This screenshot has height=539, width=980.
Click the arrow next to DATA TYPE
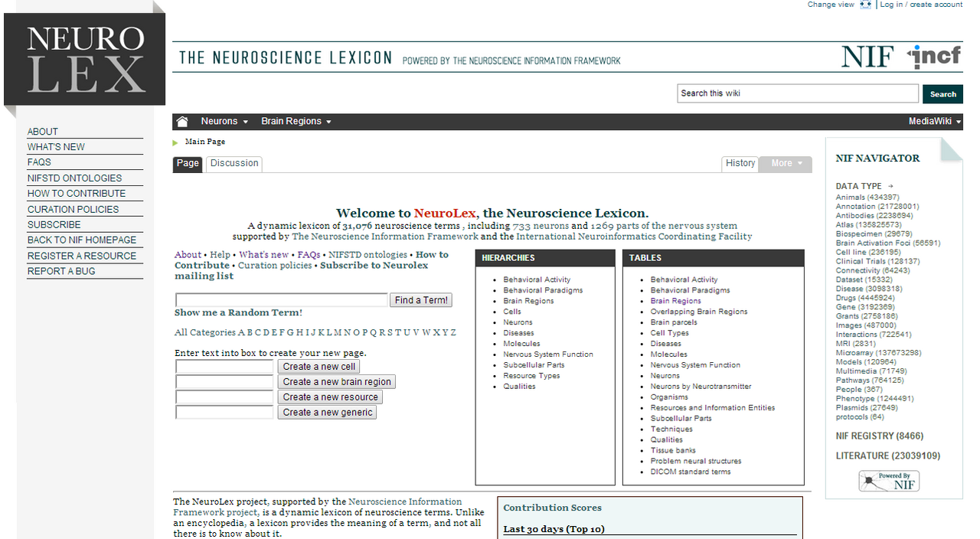point(890,186)
